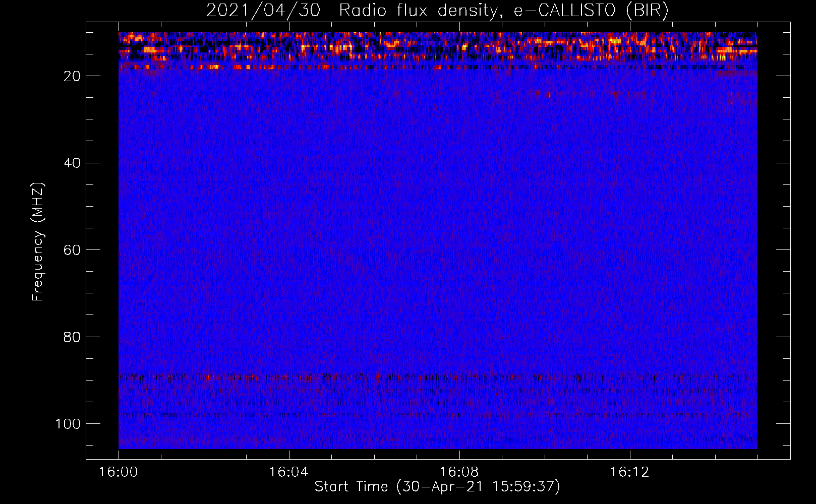Click the 60 MHz frequency tick label
The width and height of the screenshot is (816, 504).
tap(72, 250)
